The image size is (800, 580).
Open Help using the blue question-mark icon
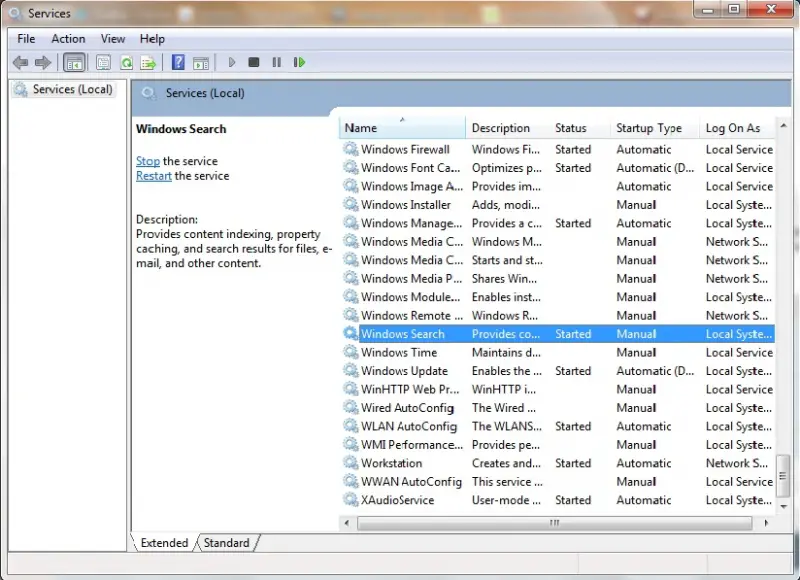tap(178, 62)
